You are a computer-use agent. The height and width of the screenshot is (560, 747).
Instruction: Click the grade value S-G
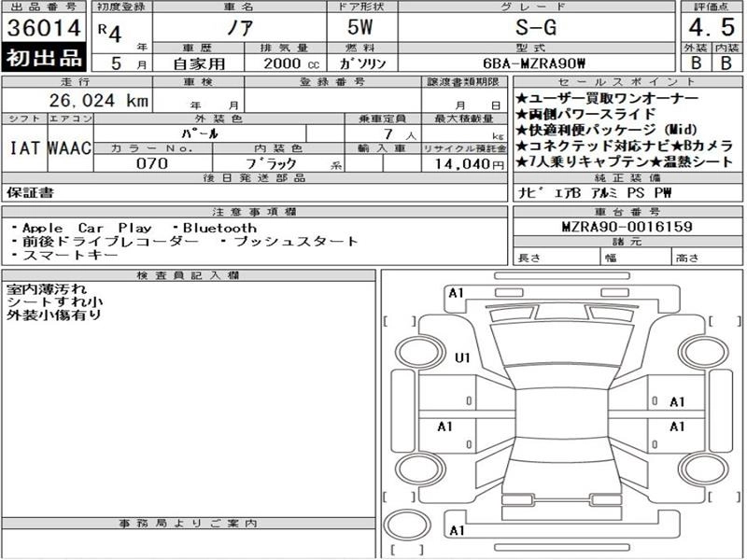pos(536,27)
